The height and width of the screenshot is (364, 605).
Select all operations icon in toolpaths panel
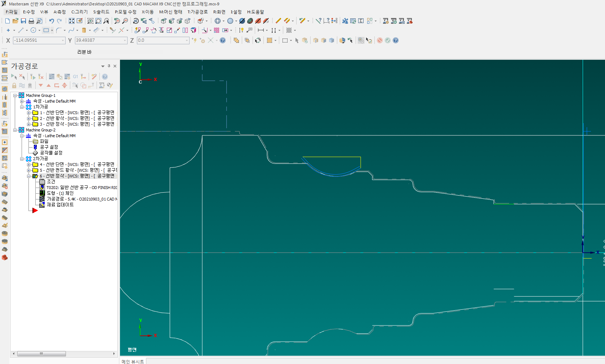tap(14, 76)
